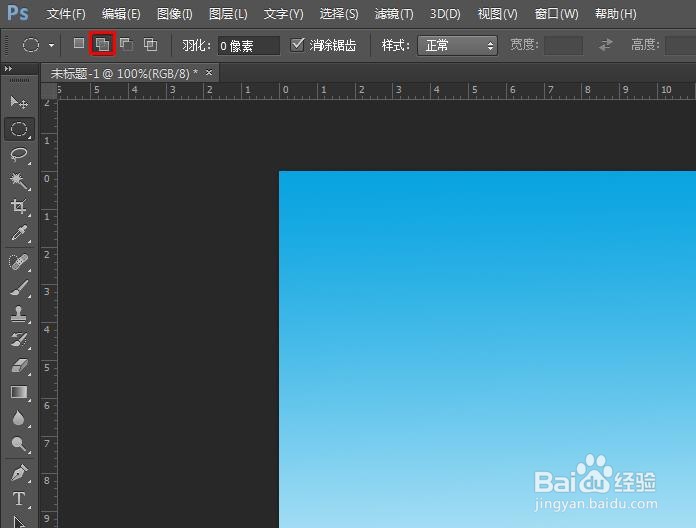Click the 宽度 width input field

(x=563, y=45)
